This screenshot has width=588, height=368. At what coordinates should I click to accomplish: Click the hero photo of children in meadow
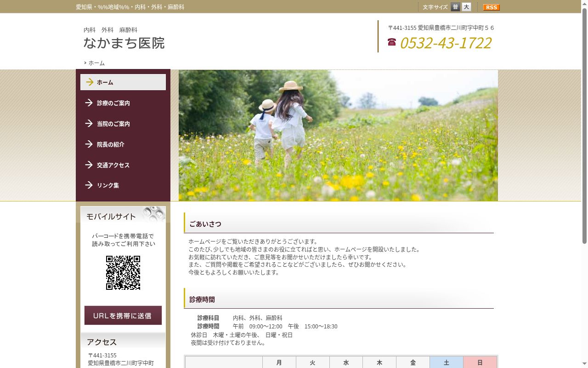(x=338, y=135)
